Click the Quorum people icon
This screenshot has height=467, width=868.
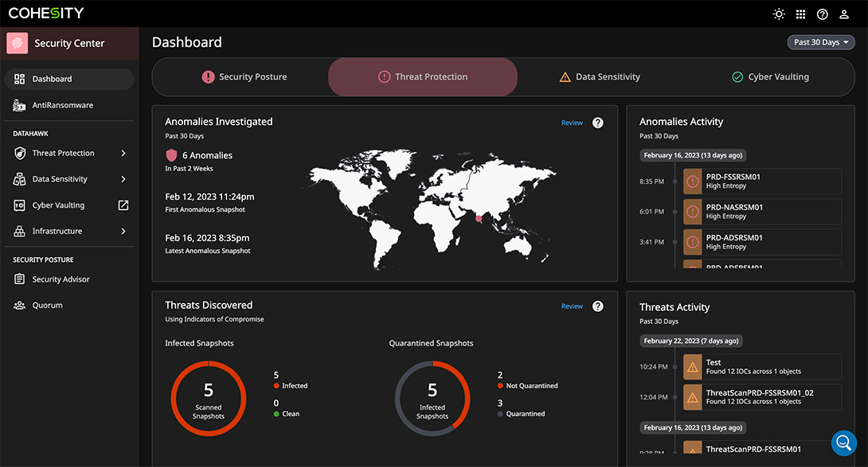coord(19,305)
